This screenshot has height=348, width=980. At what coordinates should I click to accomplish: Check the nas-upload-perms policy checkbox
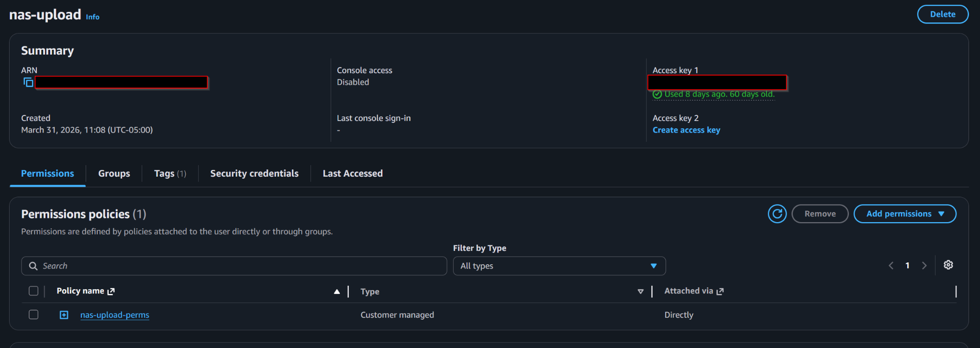[x=33, y=314]
